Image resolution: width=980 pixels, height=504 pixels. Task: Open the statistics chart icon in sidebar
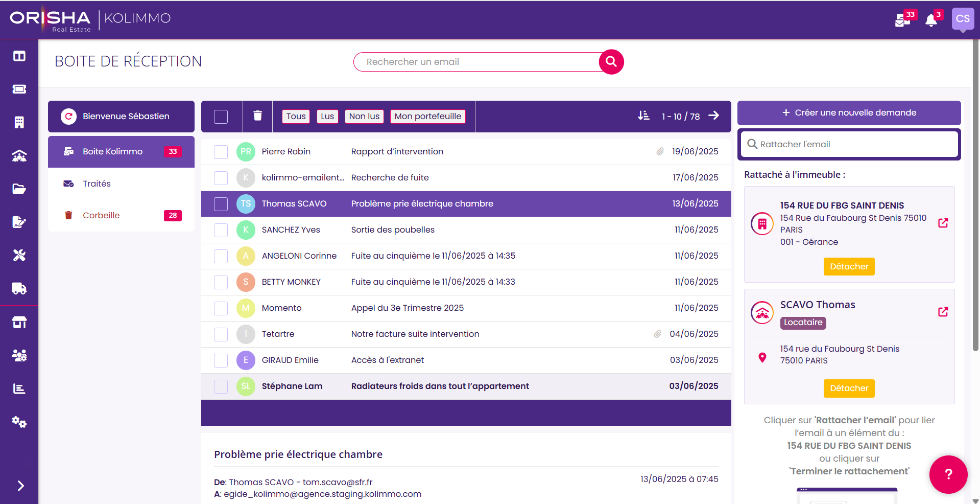pyautogui.click(x=19, y=389)
